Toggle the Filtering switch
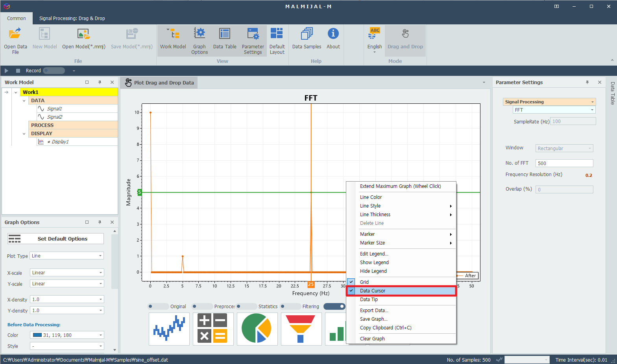This screenshot has width=617, height=364. (x=290, y=306)
